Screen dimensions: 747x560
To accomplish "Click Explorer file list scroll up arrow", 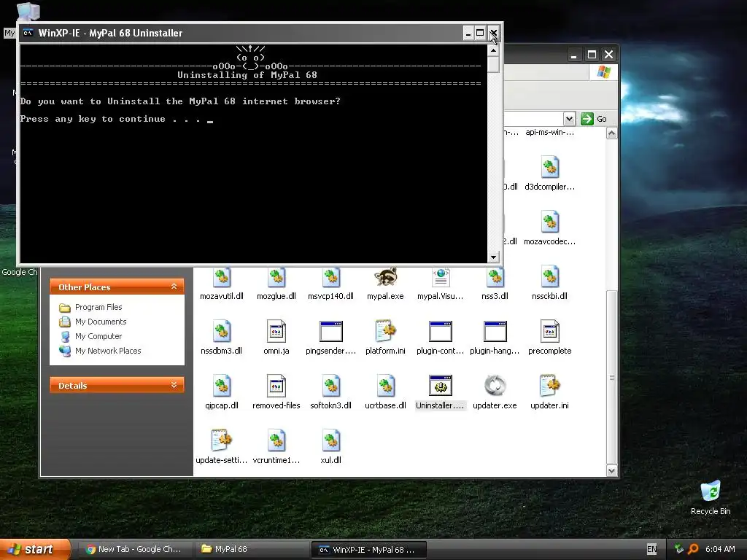I will tap(612, 134).
